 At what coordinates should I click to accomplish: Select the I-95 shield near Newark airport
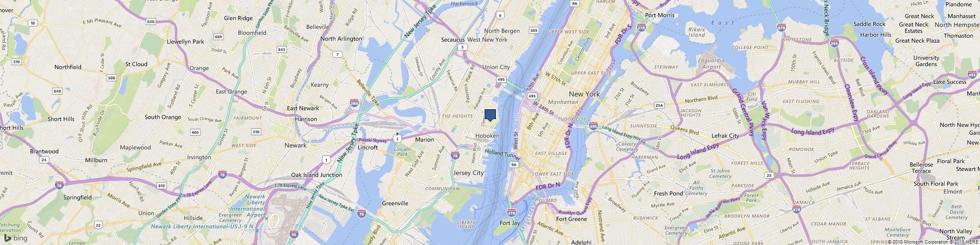(294, 235)
